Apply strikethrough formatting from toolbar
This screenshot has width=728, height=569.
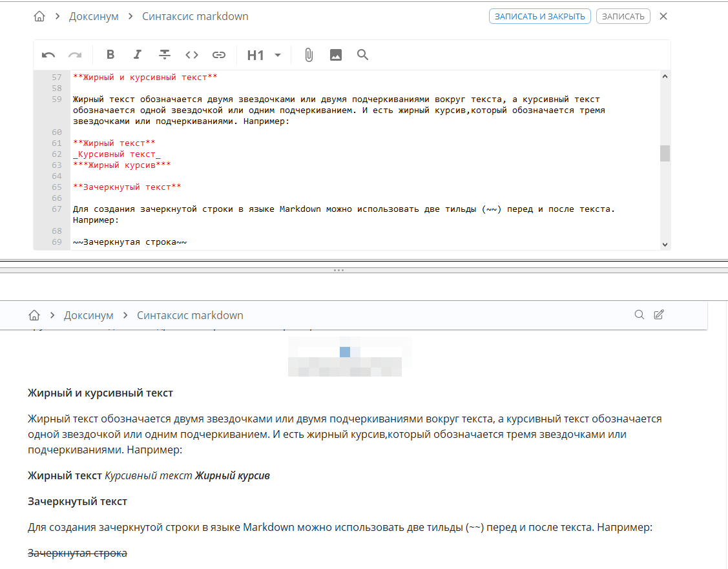(165, 55)
